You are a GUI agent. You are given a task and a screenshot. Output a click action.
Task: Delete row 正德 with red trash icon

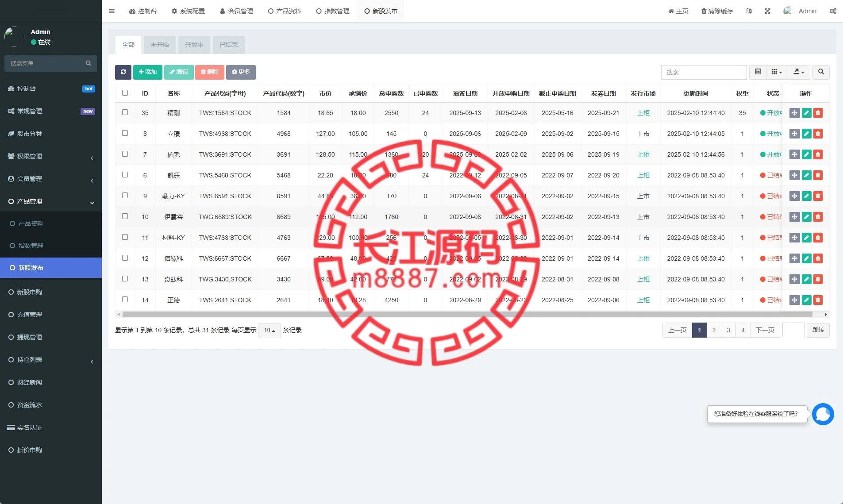pos(818,300)
